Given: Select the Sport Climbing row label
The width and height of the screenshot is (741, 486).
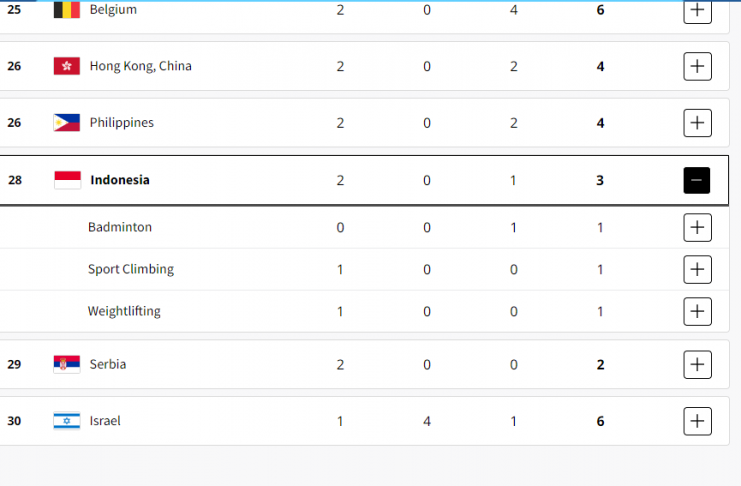Looking at the screenshot, I should (x=131, y=269).
